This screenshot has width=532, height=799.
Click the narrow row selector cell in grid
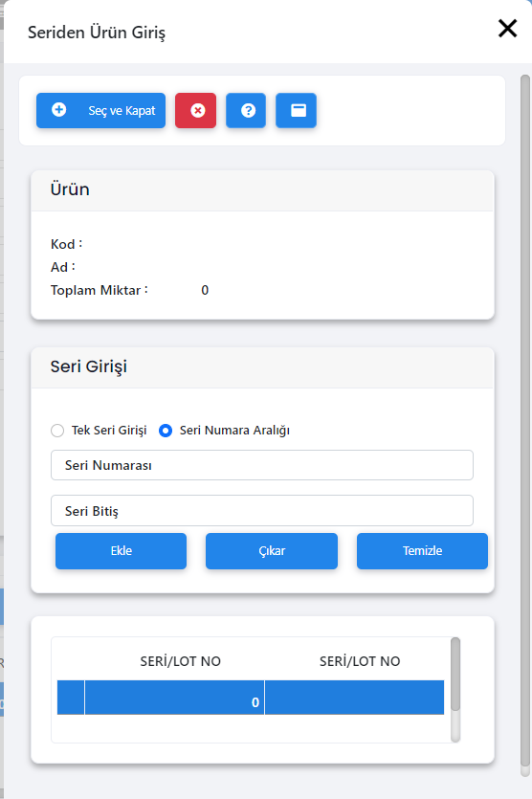[x=71, y=698]
